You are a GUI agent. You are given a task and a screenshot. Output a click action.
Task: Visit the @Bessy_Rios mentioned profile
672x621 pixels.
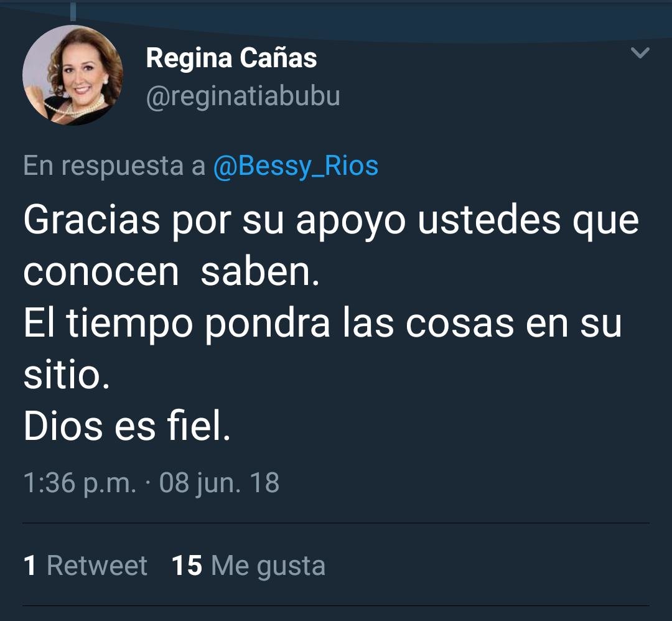point(296,166)
